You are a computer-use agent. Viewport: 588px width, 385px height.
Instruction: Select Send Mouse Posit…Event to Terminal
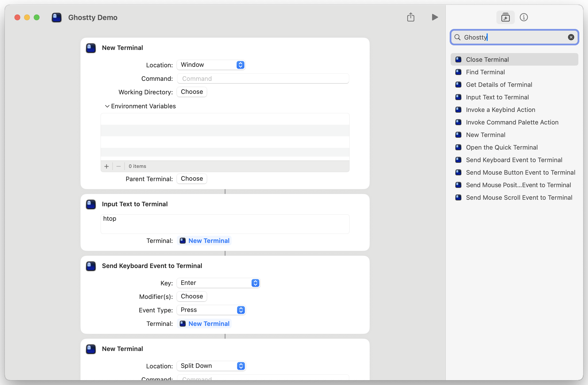[514, 185]
